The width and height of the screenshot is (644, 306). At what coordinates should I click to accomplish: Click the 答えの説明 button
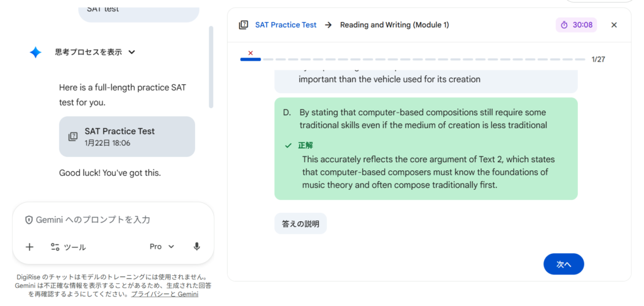click(301, 224)
